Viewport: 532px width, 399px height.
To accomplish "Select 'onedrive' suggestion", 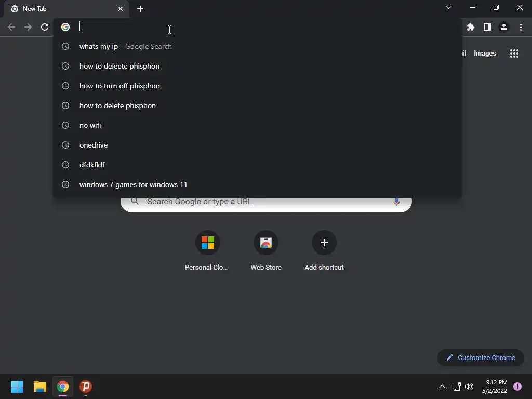I will pos(258,145).
